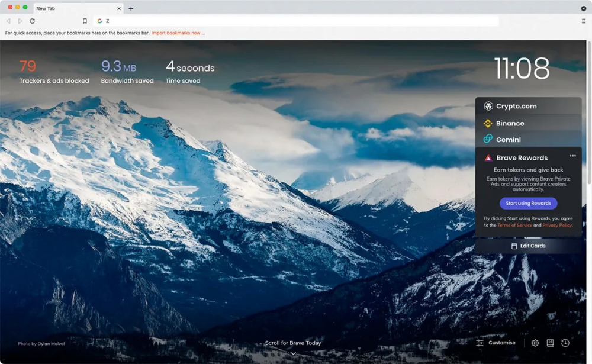
Task: Click the Edit Cards button
Action: point(528,246)
